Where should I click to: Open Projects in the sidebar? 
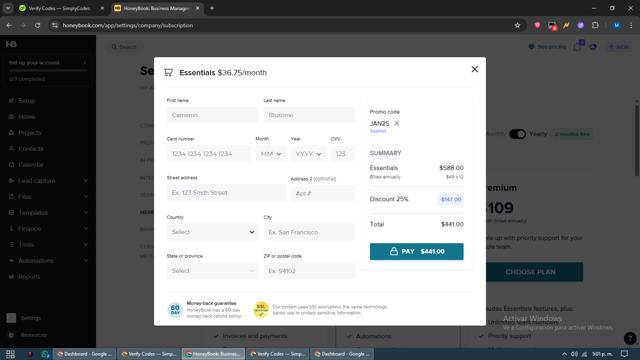pyautogui.click(x=29, y=133)
